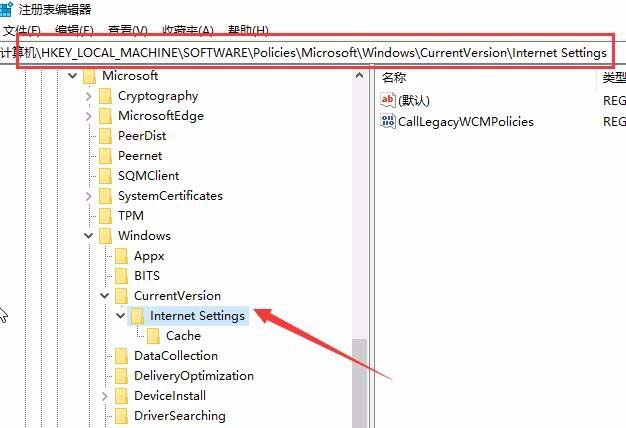Select the TPM key label
Screen dimensions: 626x428
pyautogui.click(x=131, y=216)
